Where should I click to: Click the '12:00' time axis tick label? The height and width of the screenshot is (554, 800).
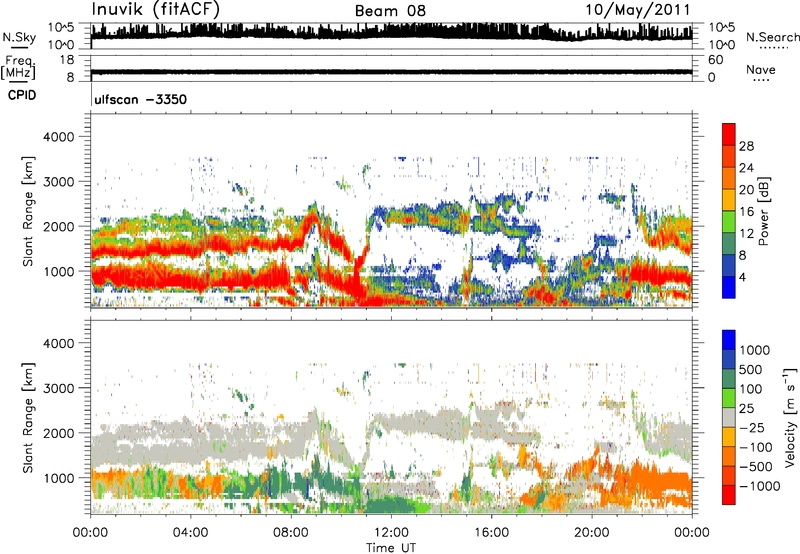click(391, 533)
